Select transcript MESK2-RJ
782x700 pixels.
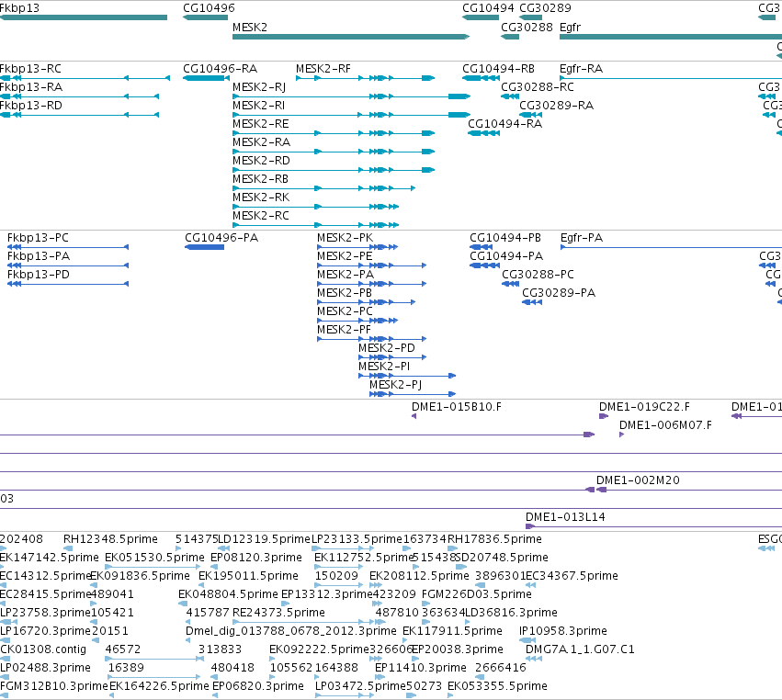point(259,86)
